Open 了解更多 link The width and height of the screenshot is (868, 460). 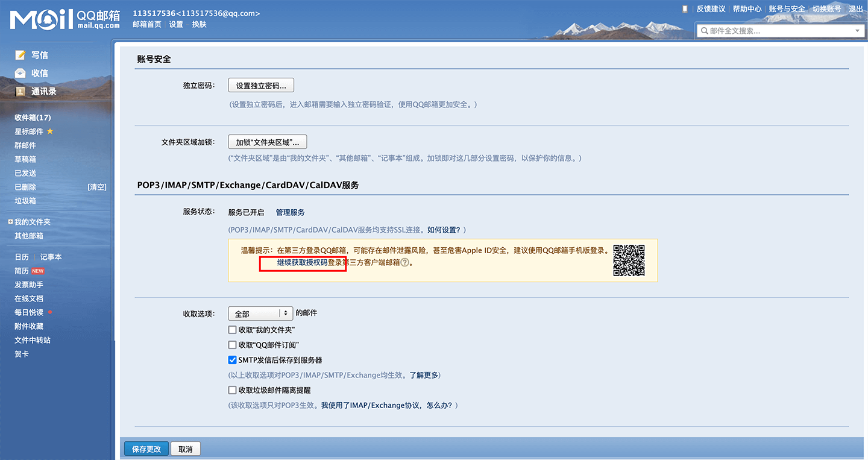coord(424,375)
